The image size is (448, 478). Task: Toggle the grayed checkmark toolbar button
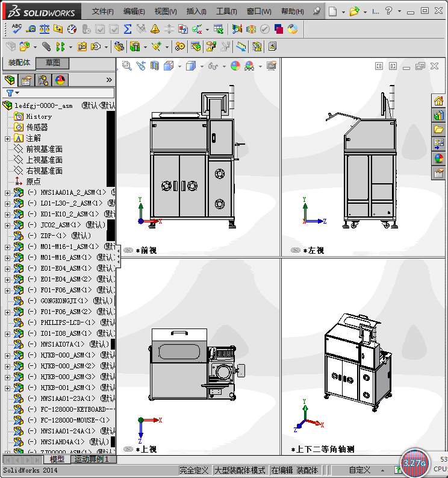pyautogui.click(x=265, y=29)
